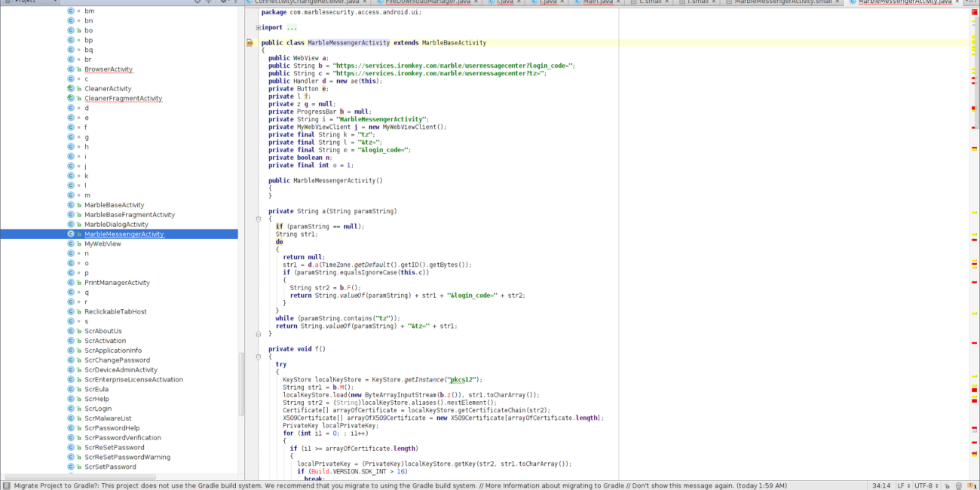Select MarbleBaseFragmentActivity in the project tree
This screenshot has height=490, width=980.
pyautogui.click(x=130, y=215)
